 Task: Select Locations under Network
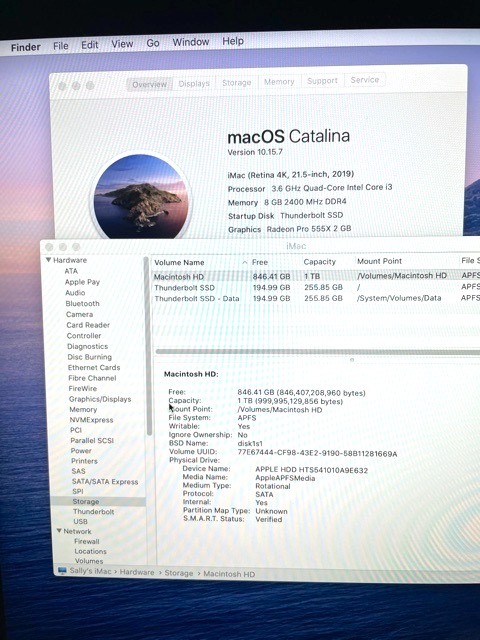[90, 551]
